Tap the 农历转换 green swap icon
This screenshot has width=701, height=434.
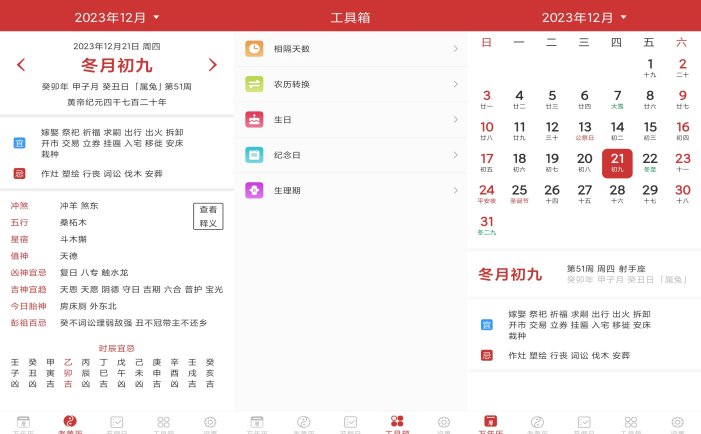pos(254,84)
